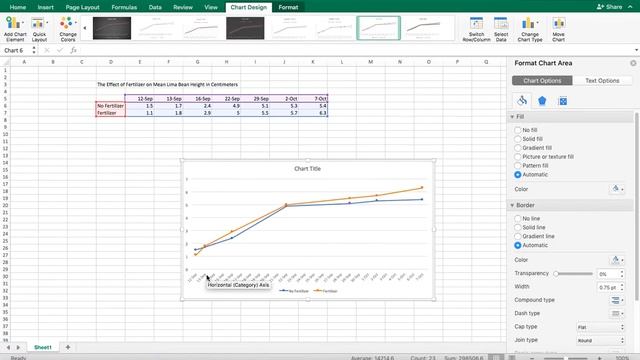Open the Review tab
Screen dimensions: 640x360
(x=183, y=7)
